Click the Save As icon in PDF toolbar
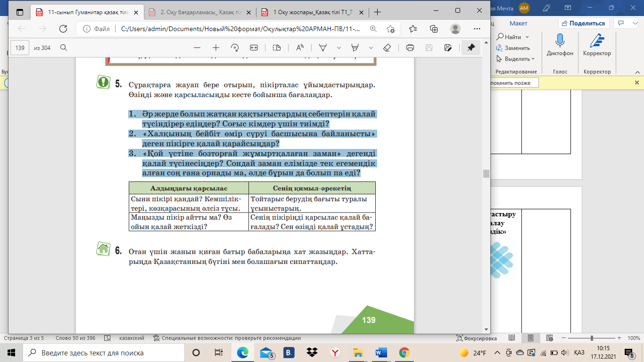 [x=448, y=48]
